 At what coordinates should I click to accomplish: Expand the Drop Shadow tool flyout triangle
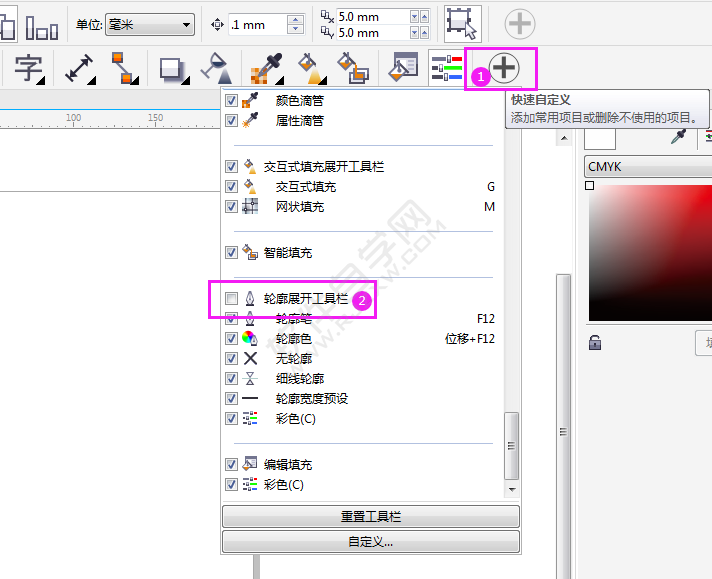(185, 81)
